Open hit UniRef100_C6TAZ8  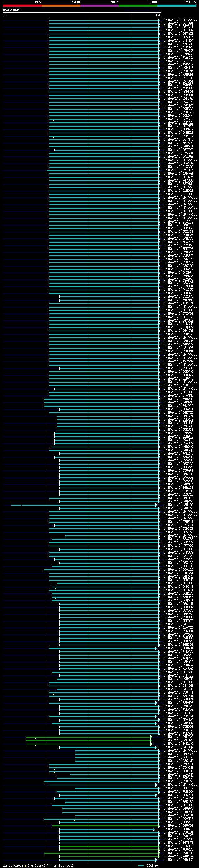(178, 34)
